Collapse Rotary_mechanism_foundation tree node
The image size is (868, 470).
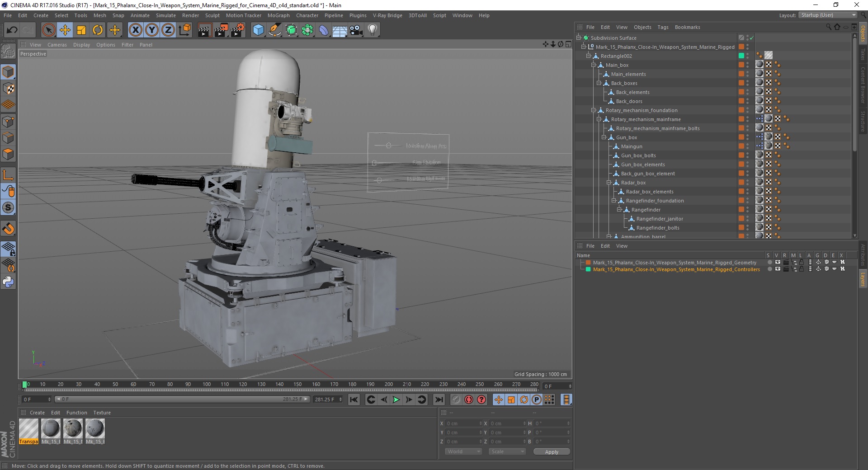(594, 110)
